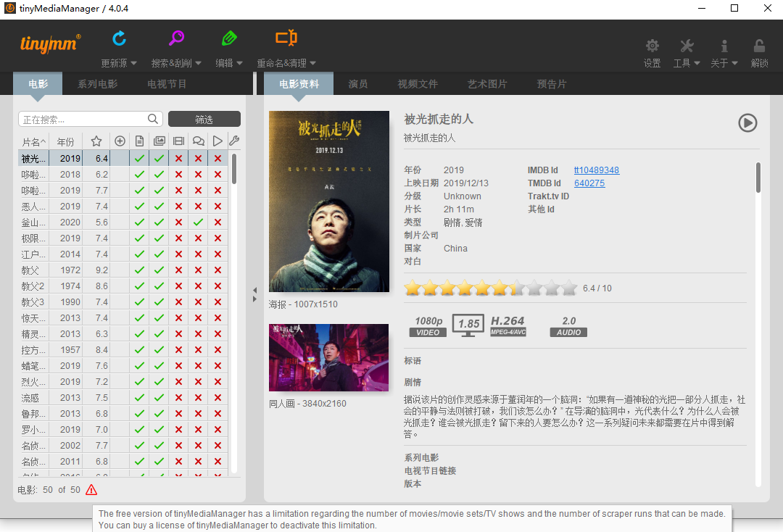The height and width of the screenshot is (532, 783).
Task: Collapse panel with left splitter arrow
Action: (x=254, y=291)
